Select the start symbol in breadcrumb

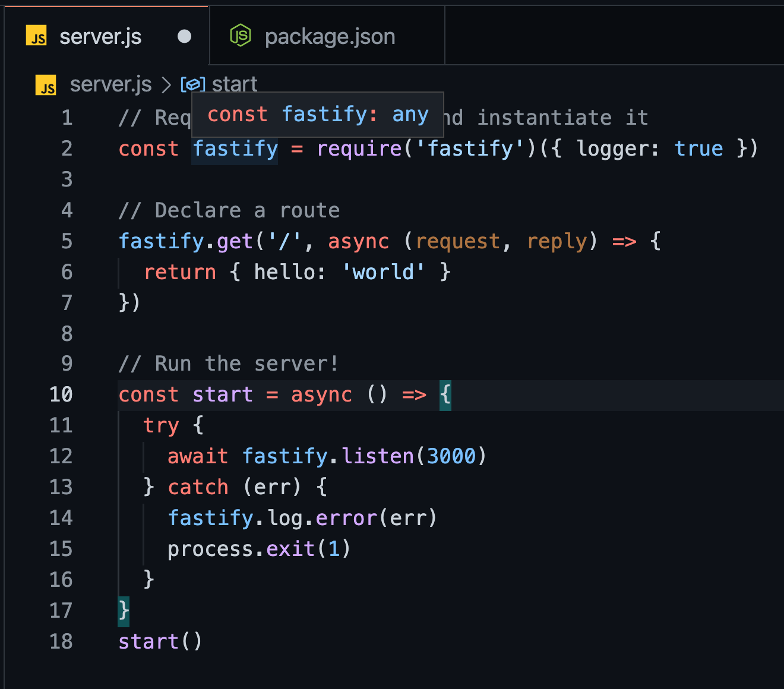click(235, 85)
